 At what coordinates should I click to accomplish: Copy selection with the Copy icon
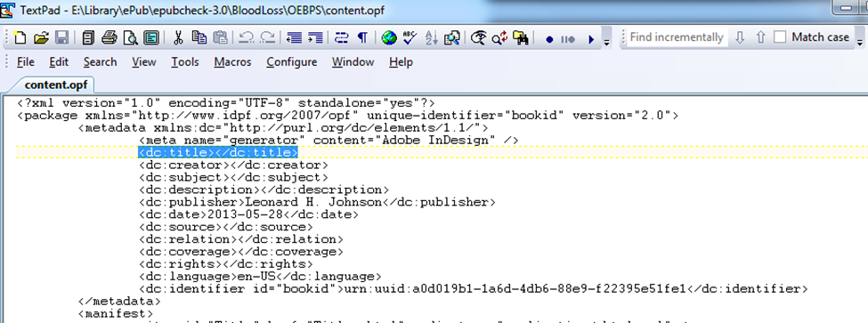tap(199, 37)
